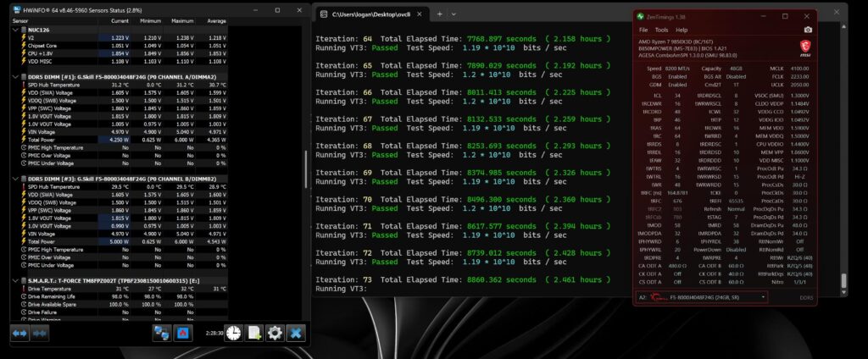Screen dimensions: 868x359
Task: Click status icon beside Drive Remaining Life
Action: tap(24, 296)
